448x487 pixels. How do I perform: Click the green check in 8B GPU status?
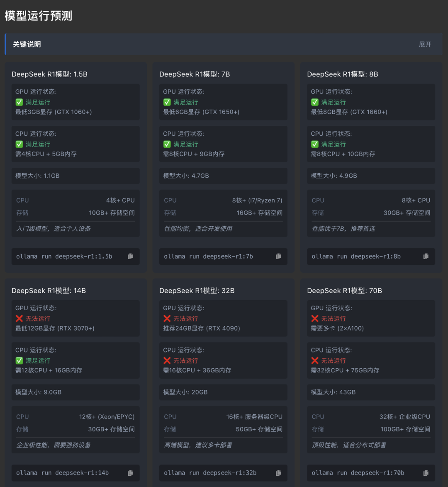pos(314,102)
